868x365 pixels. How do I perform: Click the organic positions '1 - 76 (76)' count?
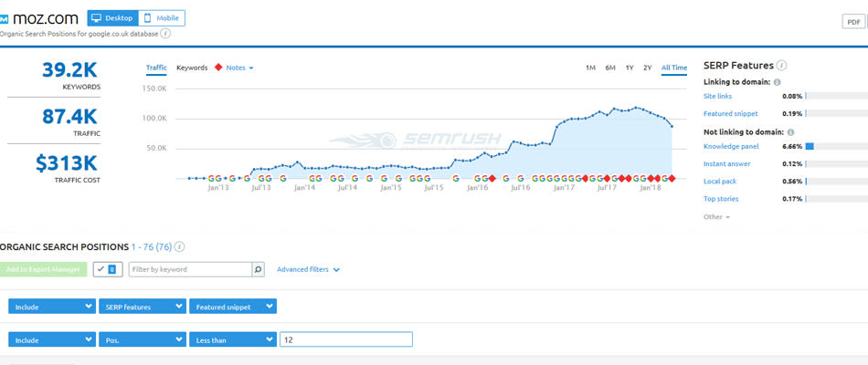[x=151, y=246]
